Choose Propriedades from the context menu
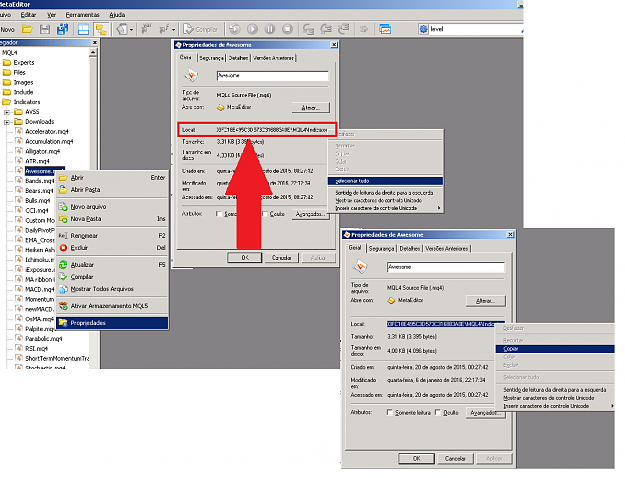This screenshot has height=478, width=625. click(112, 323)
